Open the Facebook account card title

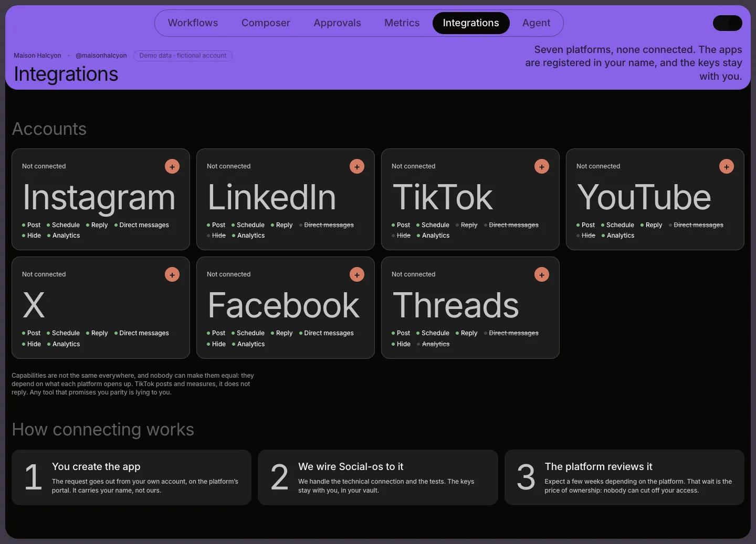(x=283, y=306)
